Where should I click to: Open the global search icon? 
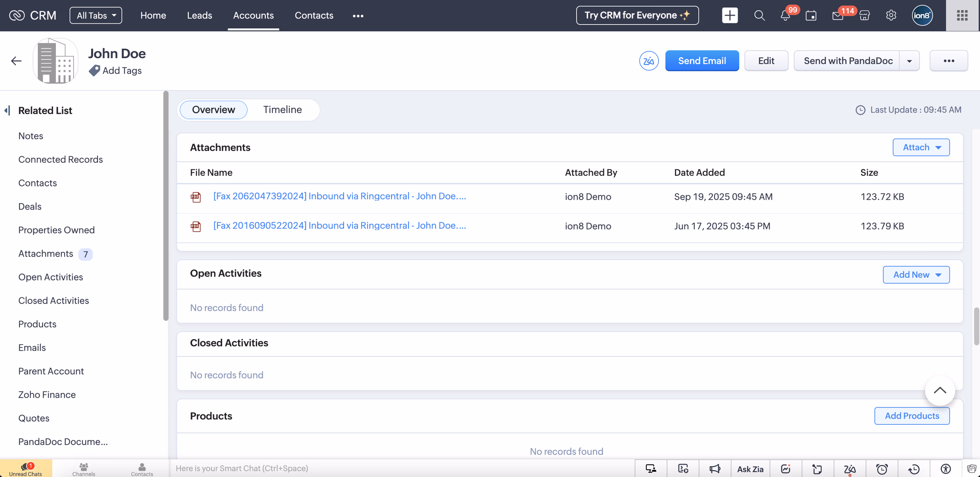coord(759,15)
